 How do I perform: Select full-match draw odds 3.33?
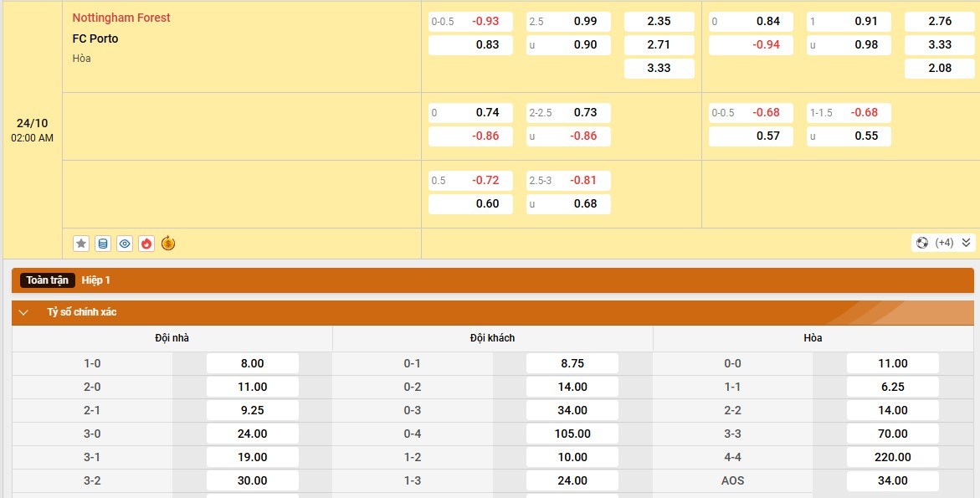[659, 68]
